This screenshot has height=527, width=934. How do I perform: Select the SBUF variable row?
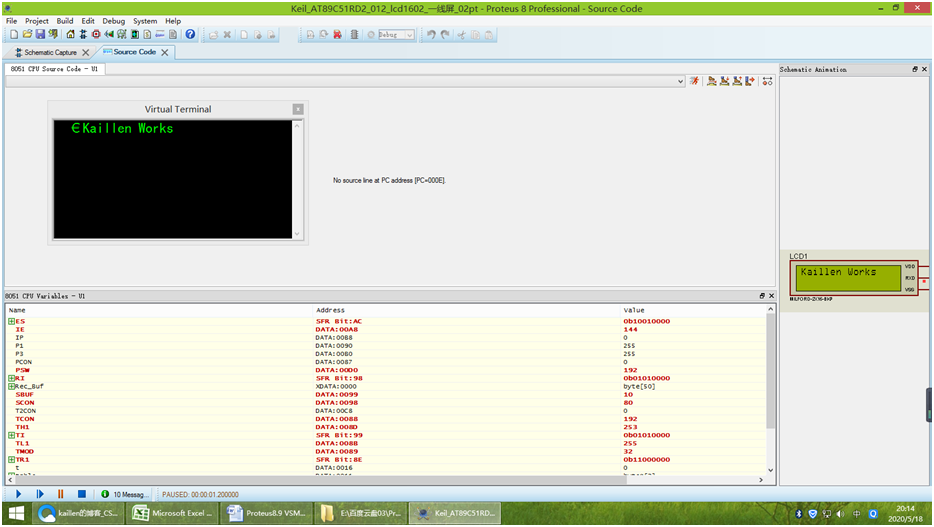click(386, 394)
